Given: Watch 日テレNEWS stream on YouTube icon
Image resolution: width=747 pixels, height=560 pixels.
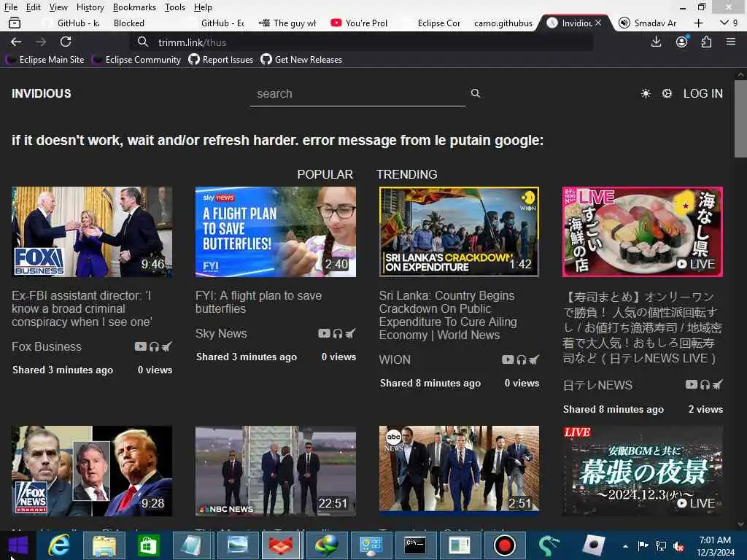Looking at the screenshot, I should [692, 384].
